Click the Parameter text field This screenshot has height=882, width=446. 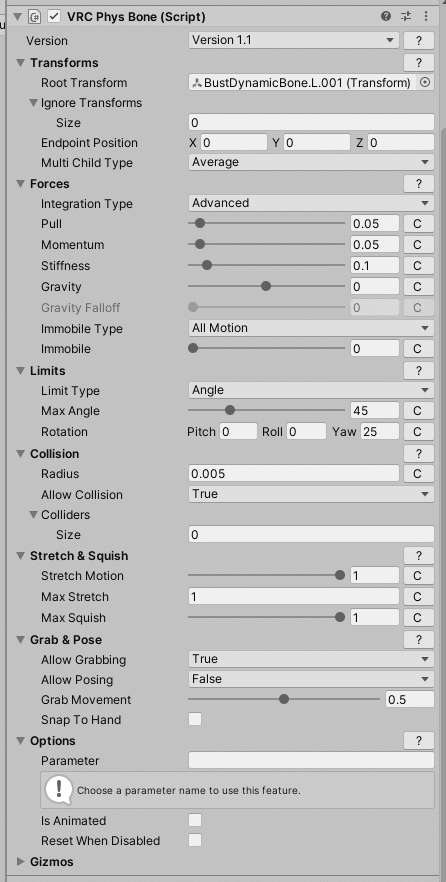coord(311,760)
